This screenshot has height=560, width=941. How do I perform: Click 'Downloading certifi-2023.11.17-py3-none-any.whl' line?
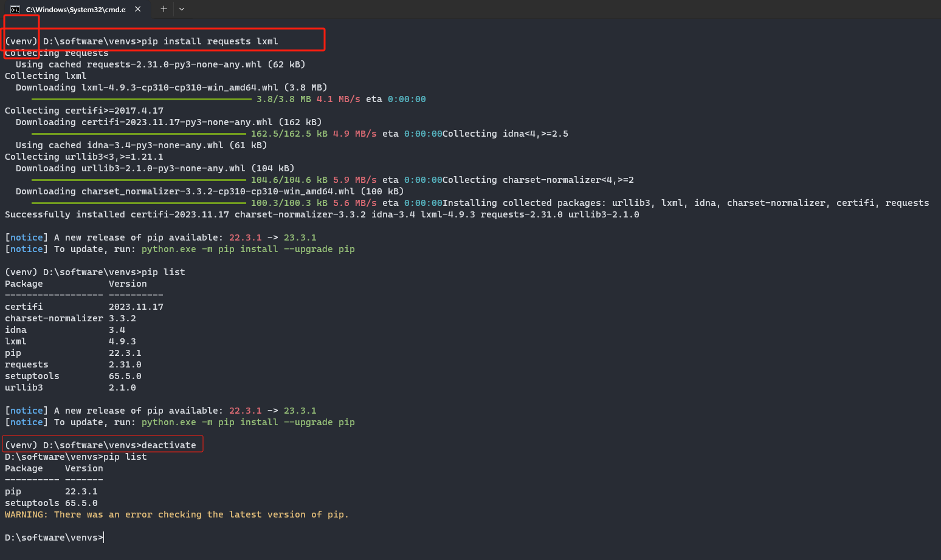pyautogui.click(x=169, y=122)
